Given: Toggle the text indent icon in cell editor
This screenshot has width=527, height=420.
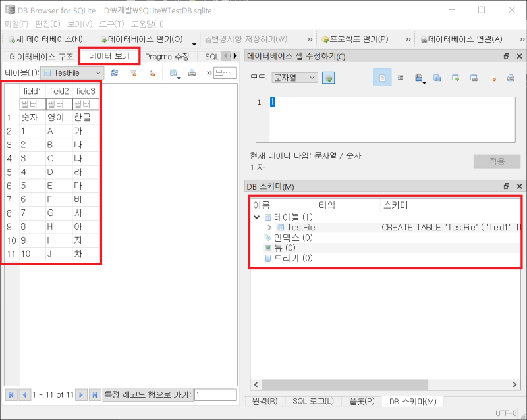Looking at the screenshot, I should point(401,78).
